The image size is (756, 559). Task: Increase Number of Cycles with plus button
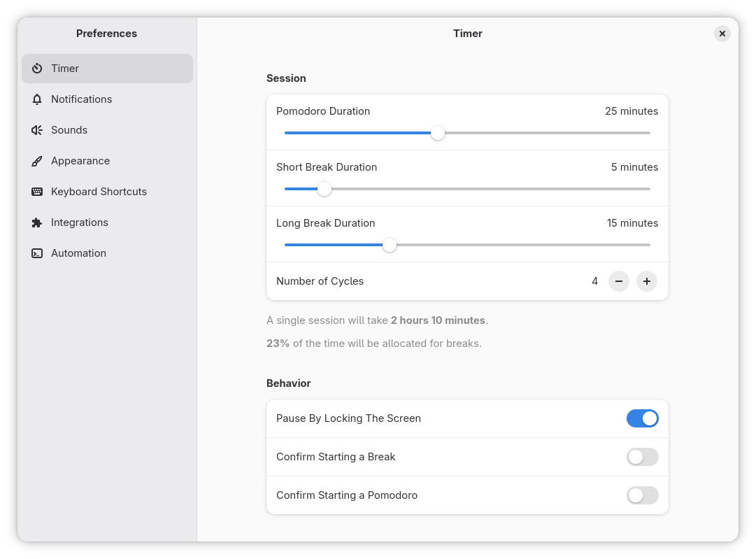coord(647,281)
